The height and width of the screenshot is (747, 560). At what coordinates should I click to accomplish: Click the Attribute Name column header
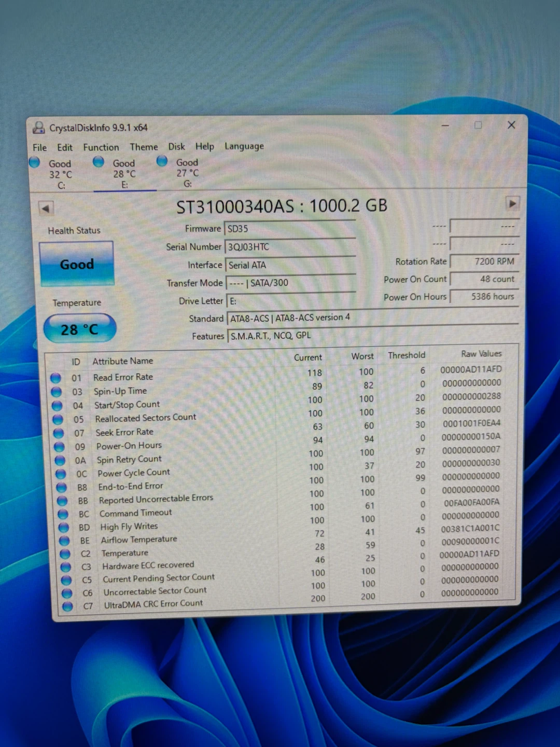[123, 361]
